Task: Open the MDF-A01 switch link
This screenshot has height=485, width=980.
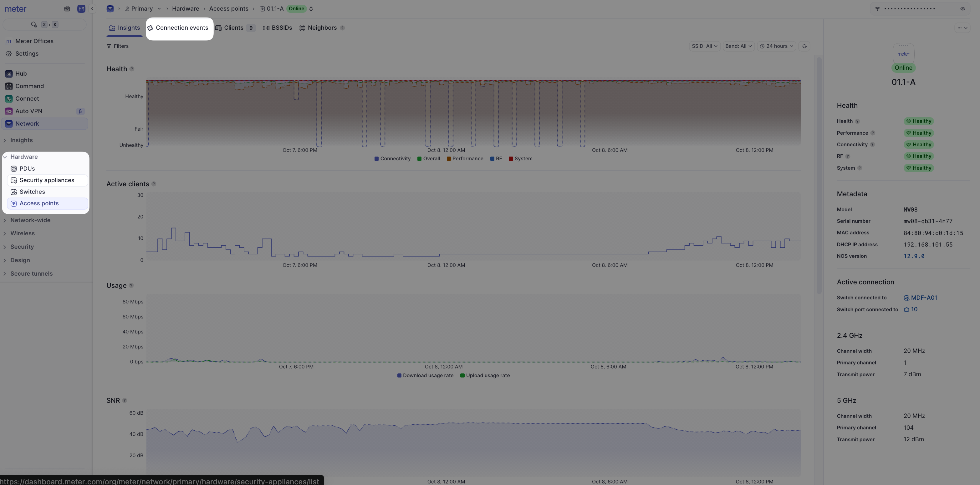Action: pos(923,298)
